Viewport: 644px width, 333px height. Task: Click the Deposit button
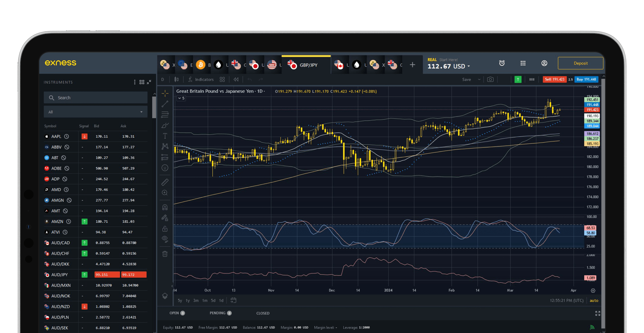tap(580, 63)
